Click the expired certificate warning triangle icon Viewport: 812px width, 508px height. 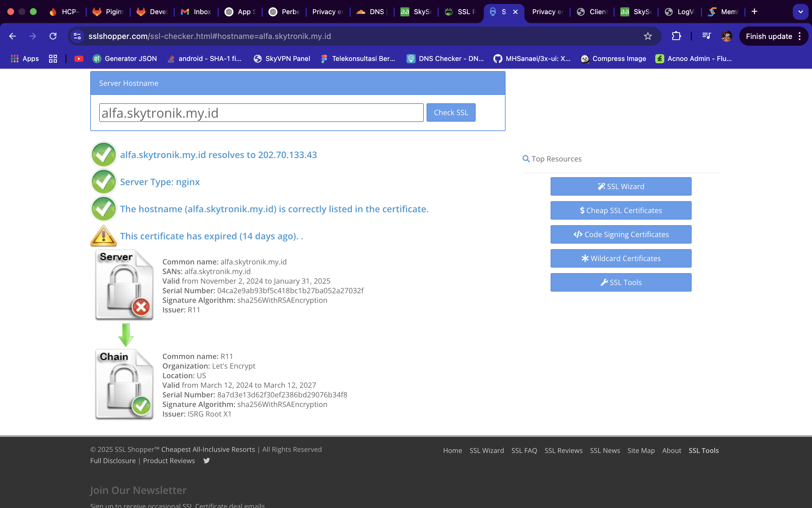pyautogui.click(x=104, y=236)
